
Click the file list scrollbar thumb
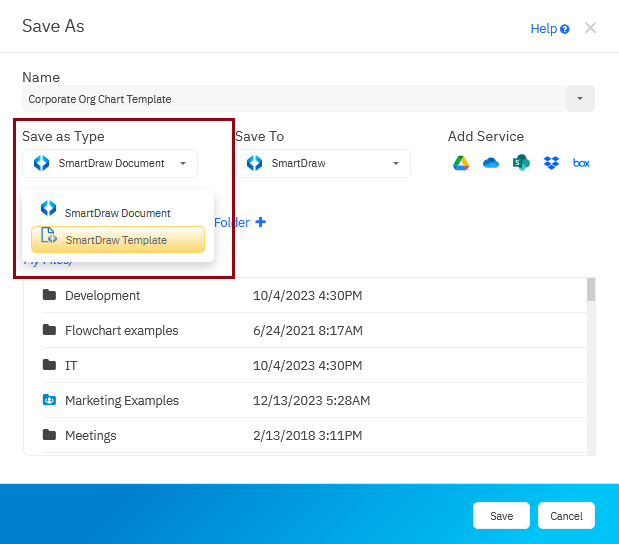pyautogui.click(x=591, y=290)
